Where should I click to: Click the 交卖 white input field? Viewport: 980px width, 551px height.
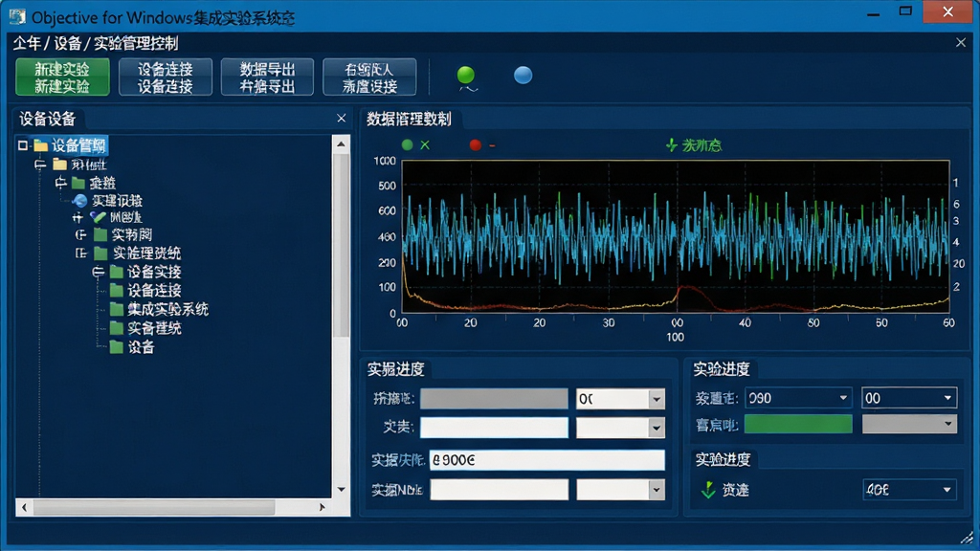(494, 428)
